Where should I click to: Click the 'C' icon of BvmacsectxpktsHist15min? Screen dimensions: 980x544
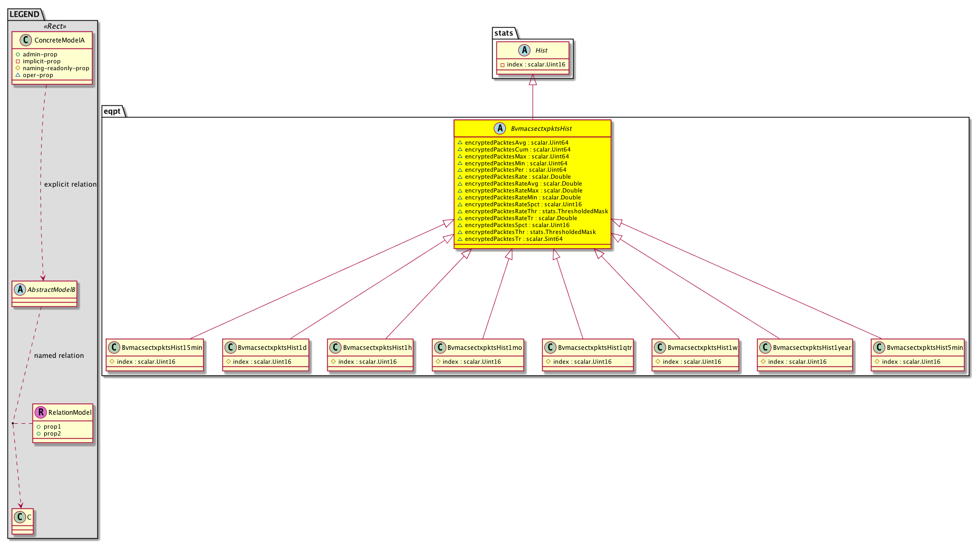(x=113, y=348)
